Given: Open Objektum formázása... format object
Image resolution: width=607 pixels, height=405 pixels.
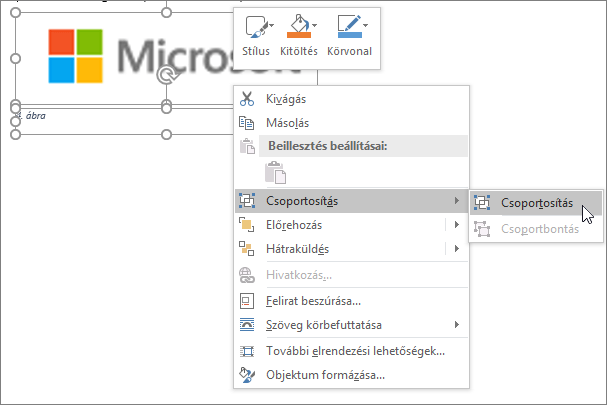Looking at the screenshot, I should [352, 375].
